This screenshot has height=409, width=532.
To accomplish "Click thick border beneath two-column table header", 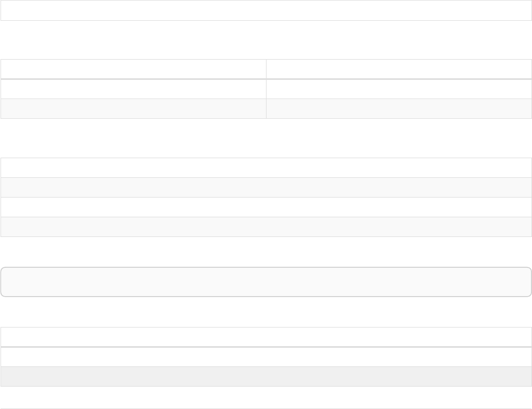I will (x=266, y=79).
